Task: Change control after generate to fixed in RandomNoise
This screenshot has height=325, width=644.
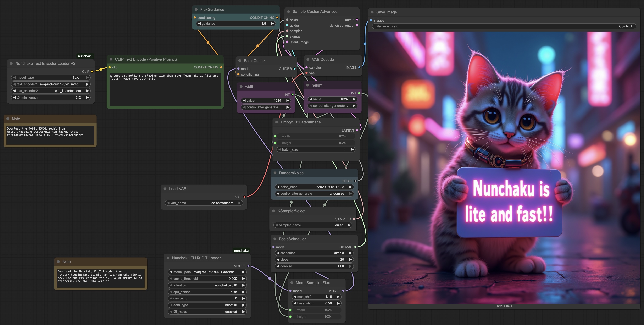Action: pos(336,193)
